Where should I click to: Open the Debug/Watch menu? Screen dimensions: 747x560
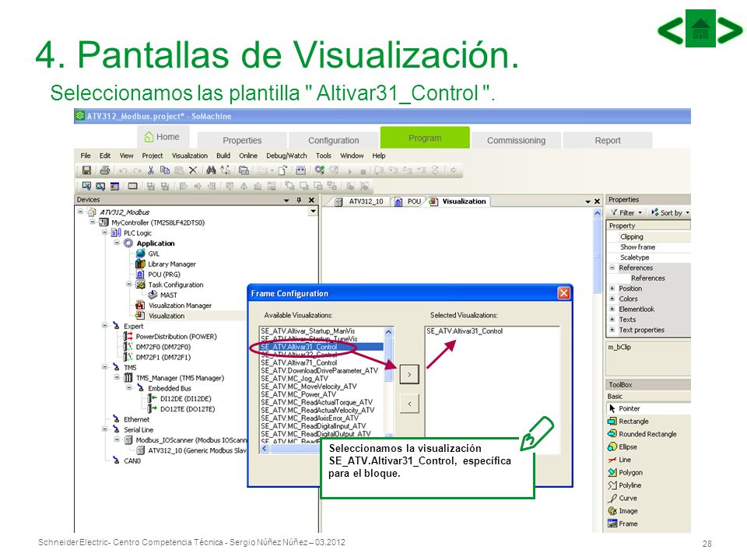coord(286,156)
